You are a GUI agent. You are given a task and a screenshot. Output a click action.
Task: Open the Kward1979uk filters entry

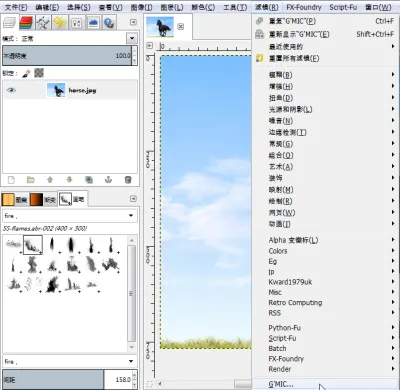click(x=325, y=282)
